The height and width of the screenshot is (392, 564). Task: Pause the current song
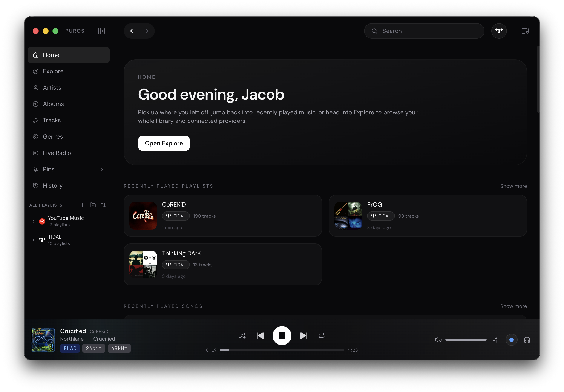(x=282, y=336)
